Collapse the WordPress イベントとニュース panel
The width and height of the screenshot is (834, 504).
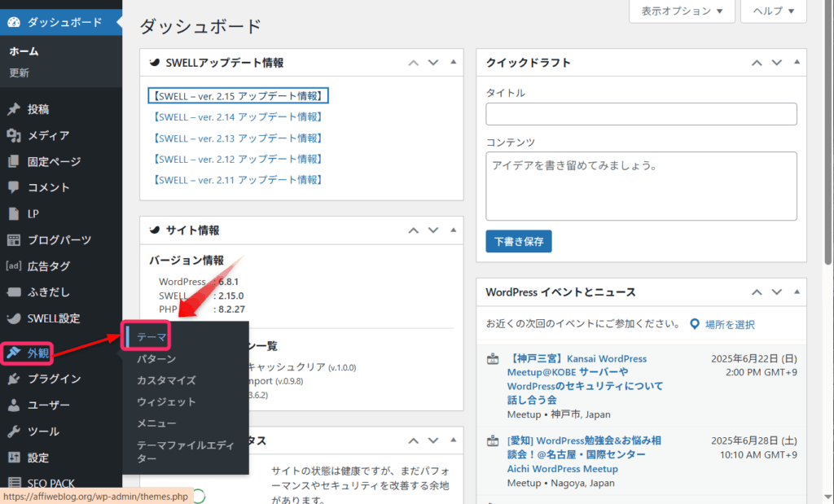point(797,291)
